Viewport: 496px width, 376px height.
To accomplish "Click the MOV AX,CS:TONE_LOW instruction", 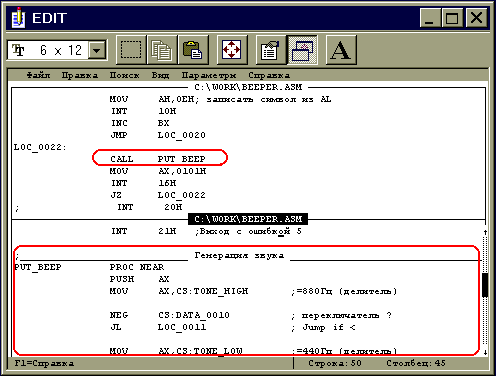I will click(x=176, y=351).
